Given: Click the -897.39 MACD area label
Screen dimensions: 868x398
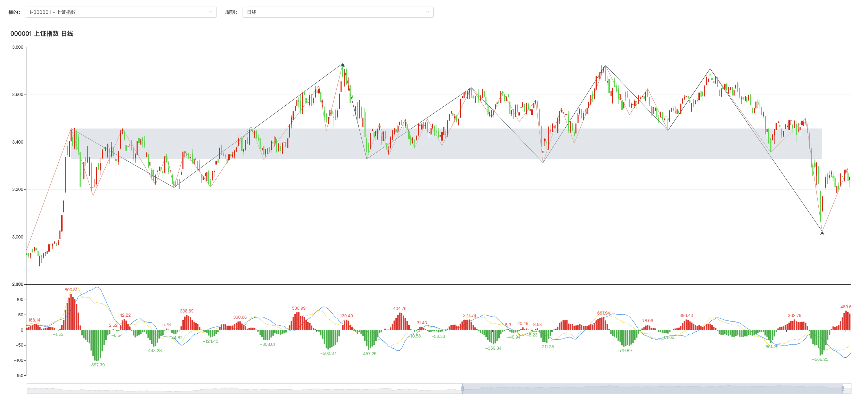Looking at the screenshot, I should coord(97,365).
